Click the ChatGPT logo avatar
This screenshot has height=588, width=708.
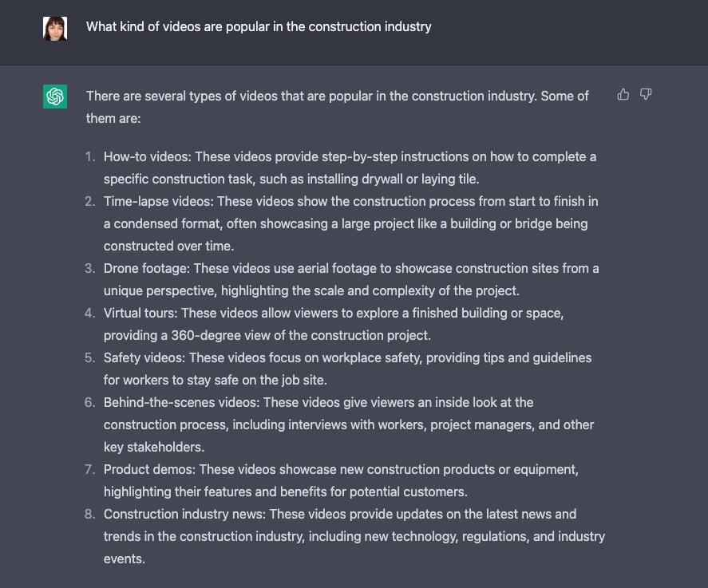(x=55, y=97)
